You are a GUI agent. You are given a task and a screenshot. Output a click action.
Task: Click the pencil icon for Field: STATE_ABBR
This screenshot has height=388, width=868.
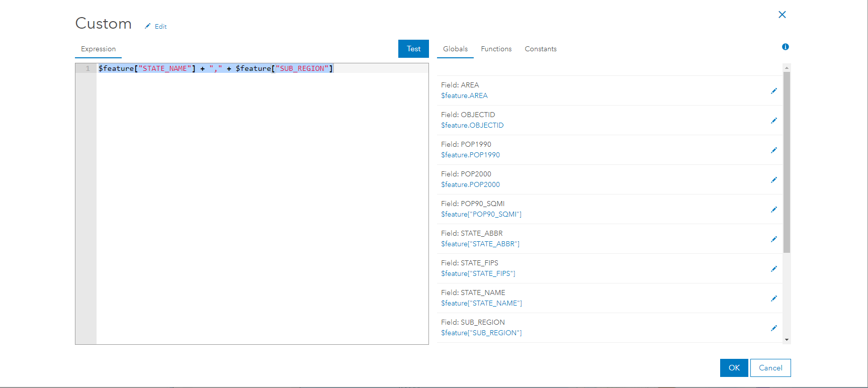click(x=774, y=239)
